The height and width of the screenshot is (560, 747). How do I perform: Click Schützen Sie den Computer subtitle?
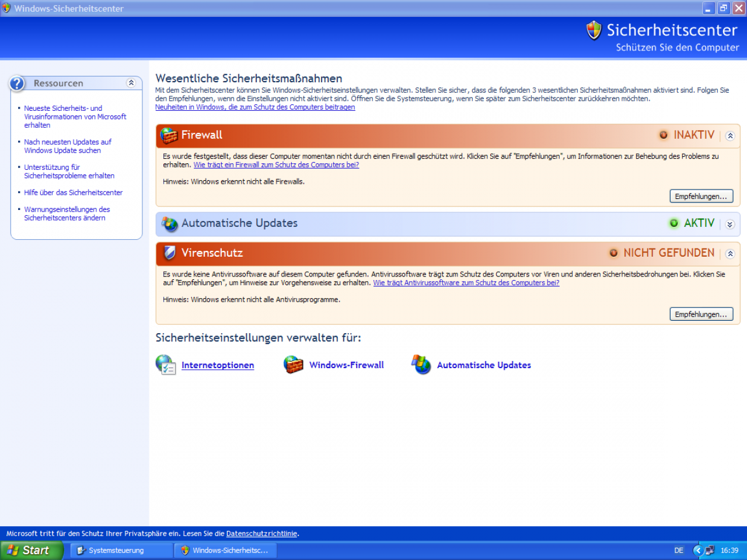click(678, 48)
